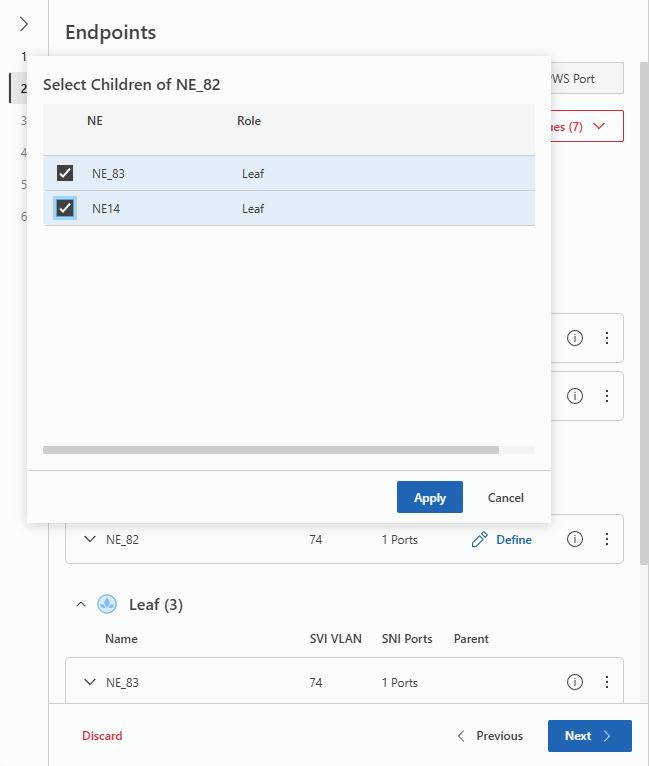This screenshot has width=649, height=766.
Task: Go to step 1 in the wizard sidebar
Action: coord(24,56)
